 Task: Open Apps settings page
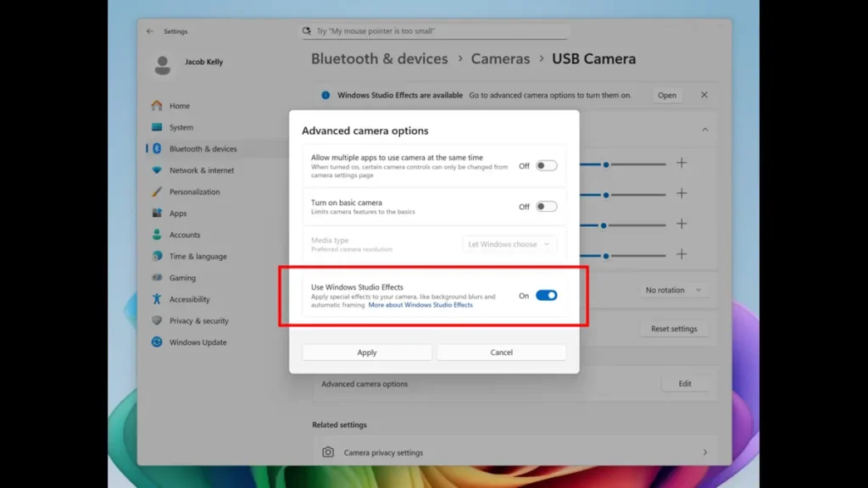coord(178,213)
